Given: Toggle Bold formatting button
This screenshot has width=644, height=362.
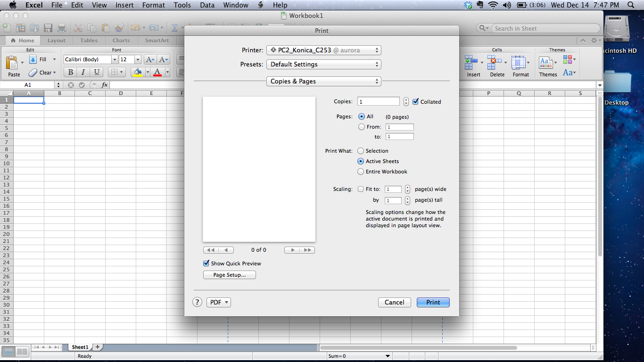Looking at the screenshot, I should [x=70, y=72].
